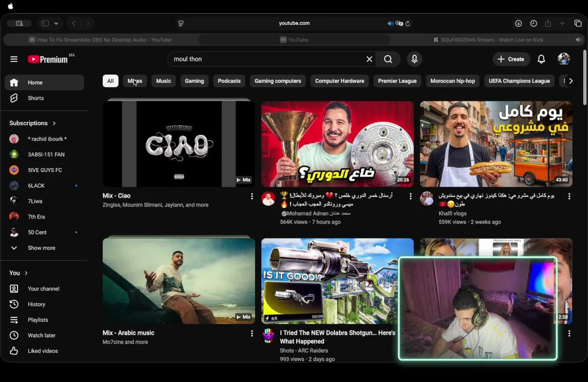The width and height of the screenshot is (588, 382).
Task: Open 7Liwa subscription
Action: coord(44,201)
